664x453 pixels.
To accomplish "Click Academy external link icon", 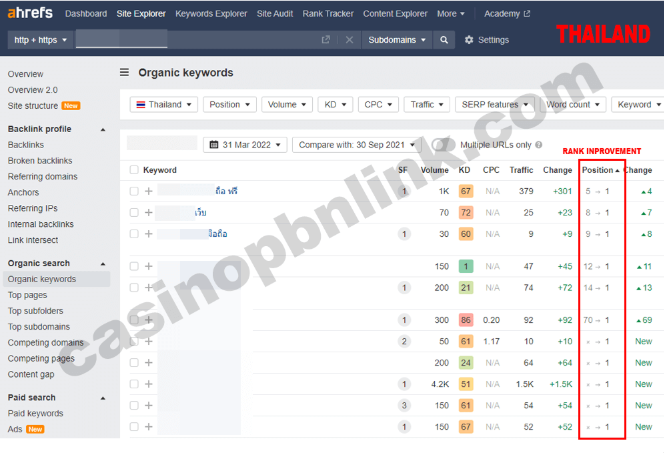I will tap(527, 14).
